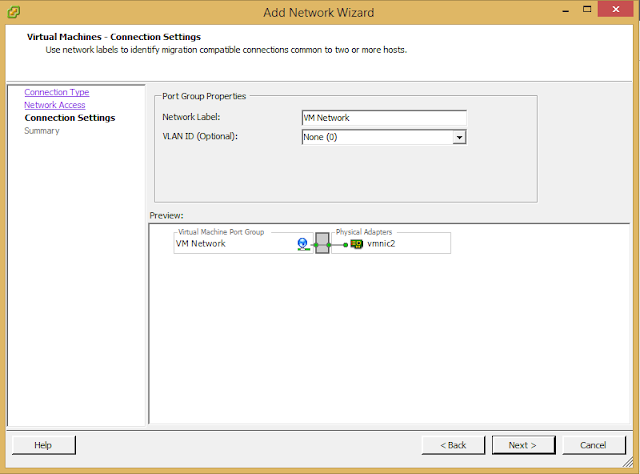Click into the Network Label text field
Viewport: 640px width, 474px height.
coord(384,118)
